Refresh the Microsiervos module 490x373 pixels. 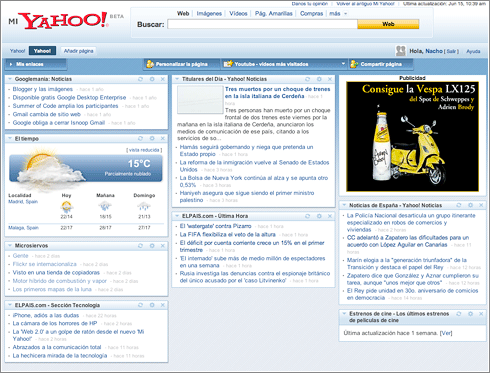[140, 246]
